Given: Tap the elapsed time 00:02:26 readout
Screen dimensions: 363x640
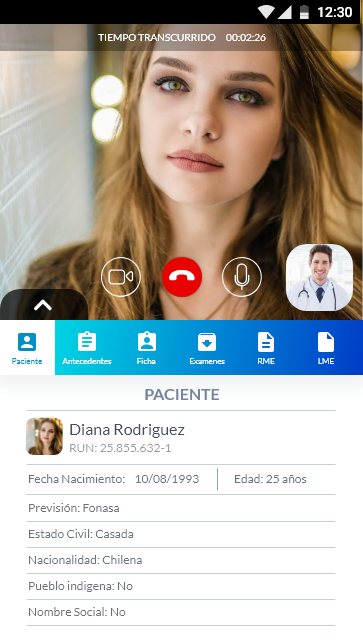Looking at the screenshot, I should (x=246, y=38).
